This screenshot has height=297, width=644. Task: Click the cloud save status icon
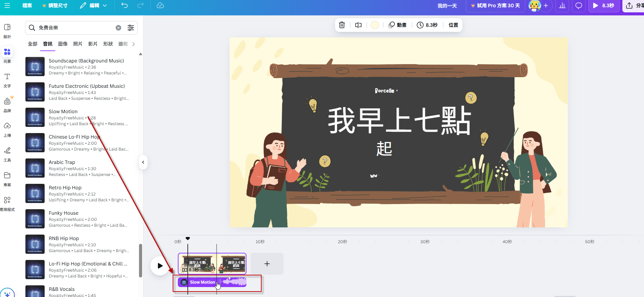[x=160, y=5]
